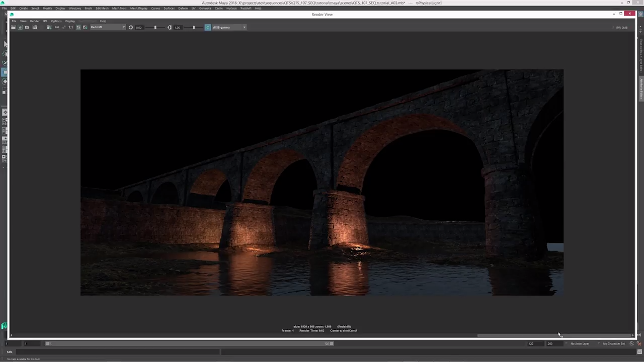
Task: Click the exposure slider handle
Action: (155, 27)
